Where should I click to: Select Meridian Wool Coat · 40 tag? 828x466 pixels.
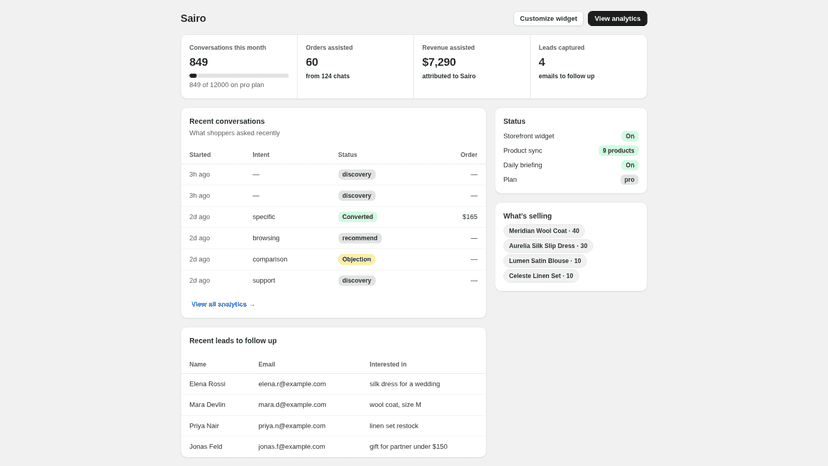(x=543, y=231)
